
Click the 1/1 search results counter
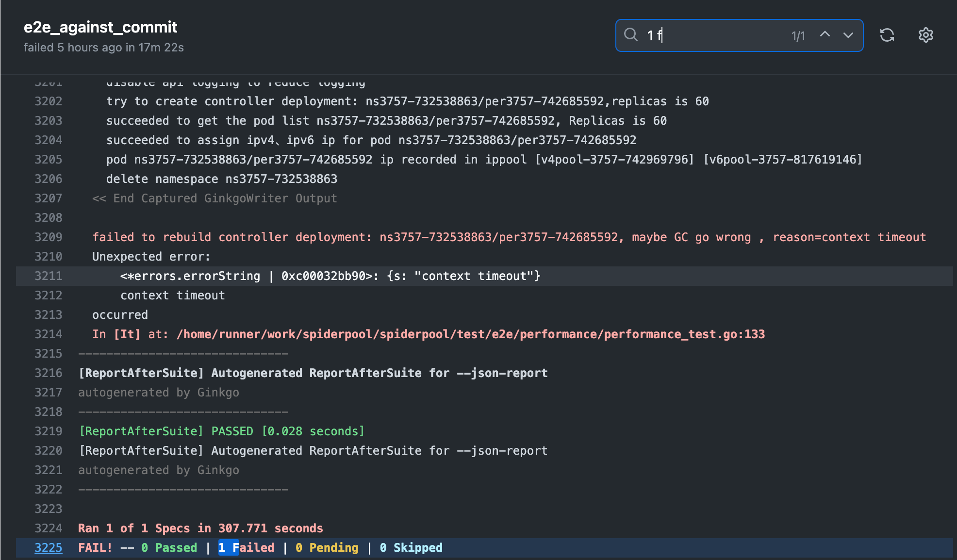click(798, 36)
